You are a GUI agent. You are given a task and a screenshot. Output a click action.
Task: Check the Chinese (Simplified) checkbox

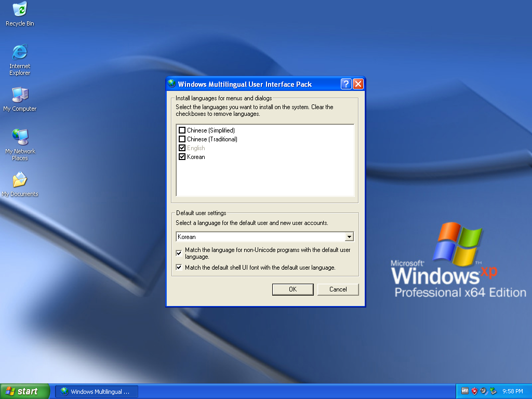(x=182, y=130)
